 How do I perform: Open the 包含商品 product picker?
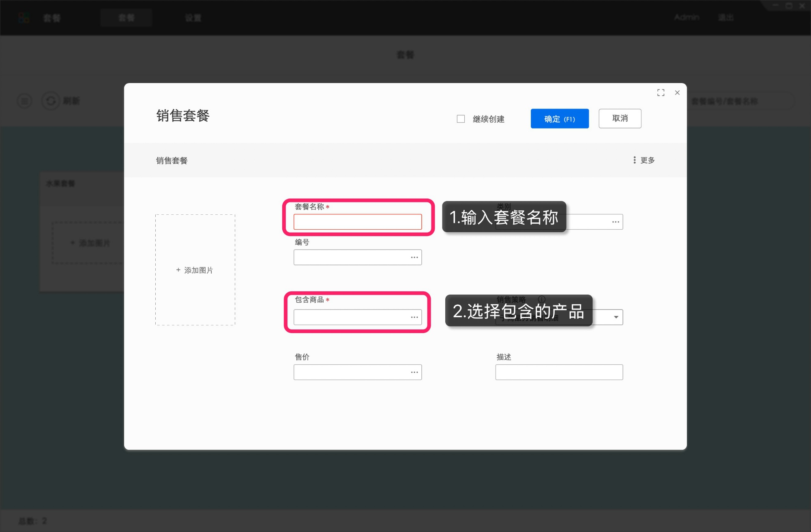pyautogui.click(x=414, y=317)
